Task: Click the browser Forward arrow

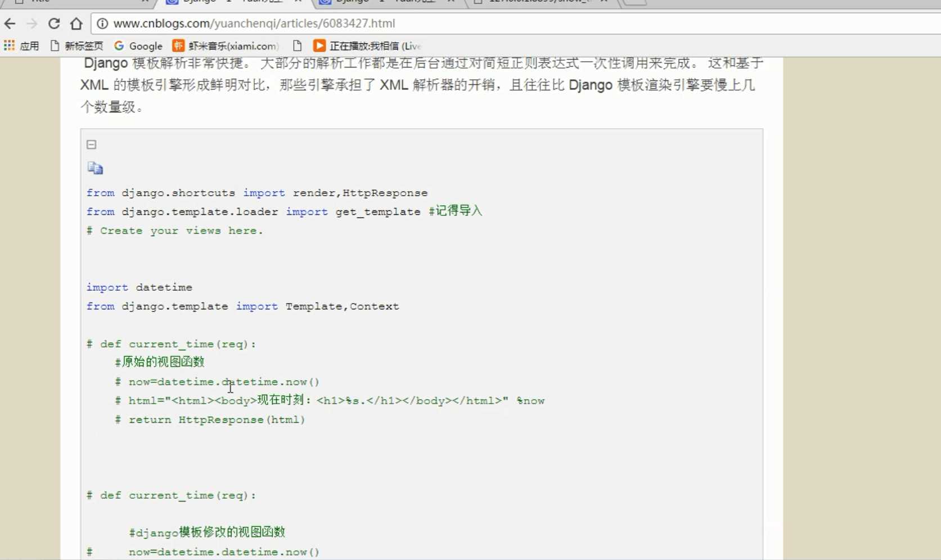Action: [32, 24]
